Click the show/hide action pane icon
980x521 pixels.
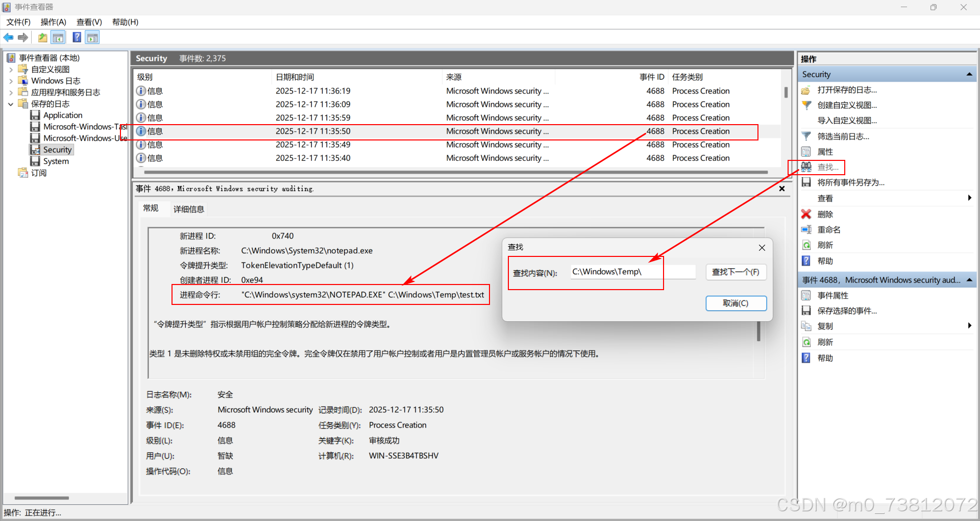(92, 37)
